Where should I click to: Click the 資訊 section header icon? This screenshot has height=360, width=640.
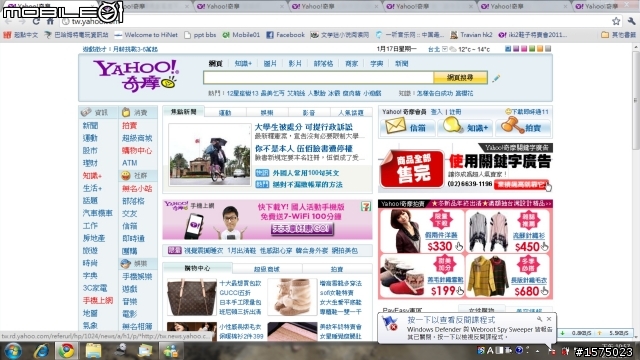pos(86,112)
